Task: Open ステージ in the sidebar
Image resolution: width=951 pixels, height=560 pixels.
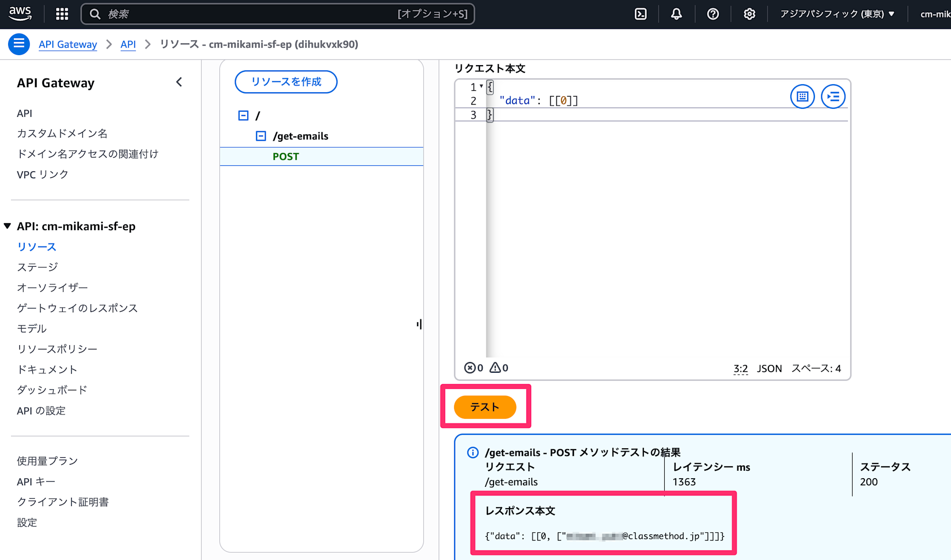Action: tap(38, 267)
